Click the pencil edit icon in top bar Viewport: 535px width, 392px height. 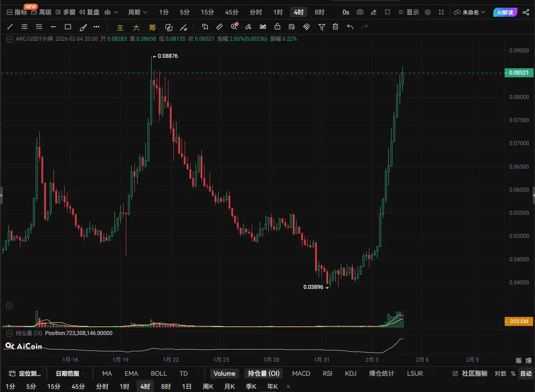(x=373, y=12)
